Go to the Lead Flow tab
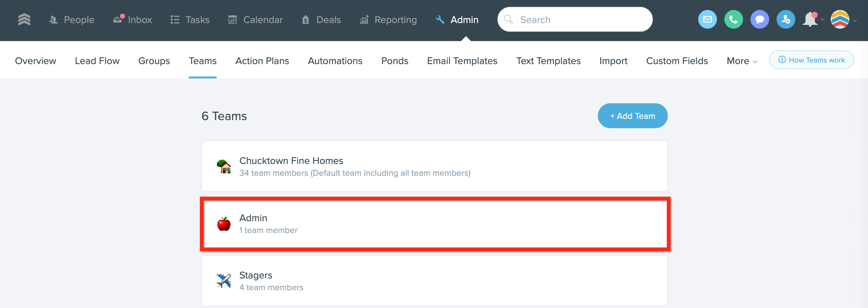The width and height of the screenshot is (868, 308). (x=97, y=61)
